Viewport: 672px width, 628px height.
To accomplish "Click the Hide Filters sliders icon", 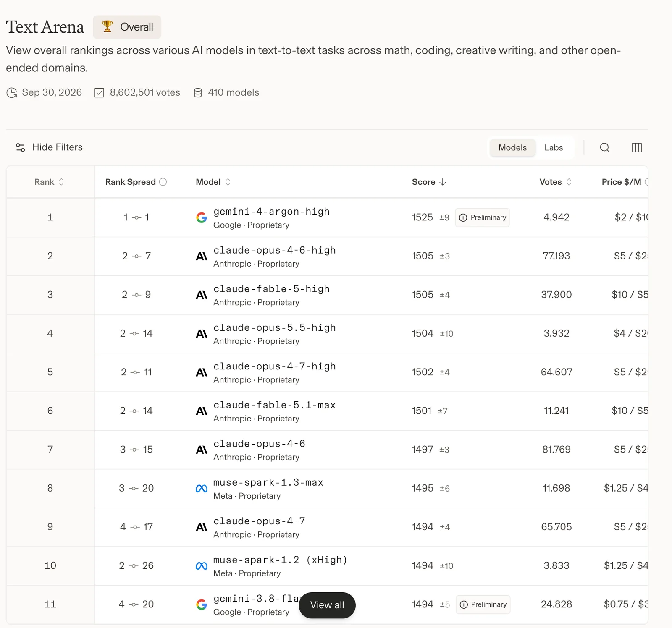I will click(x=20, y=147).
